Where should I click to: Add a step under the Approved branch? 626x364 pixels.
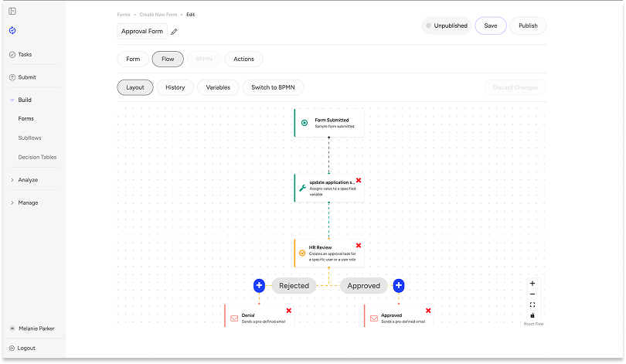399,286
